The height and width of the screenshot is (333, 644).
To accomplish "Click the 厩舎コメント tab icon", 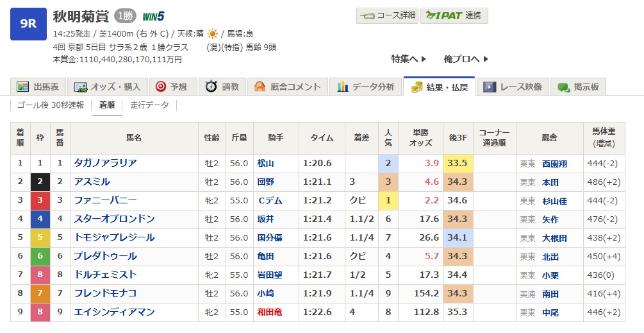I will [260, 87].
